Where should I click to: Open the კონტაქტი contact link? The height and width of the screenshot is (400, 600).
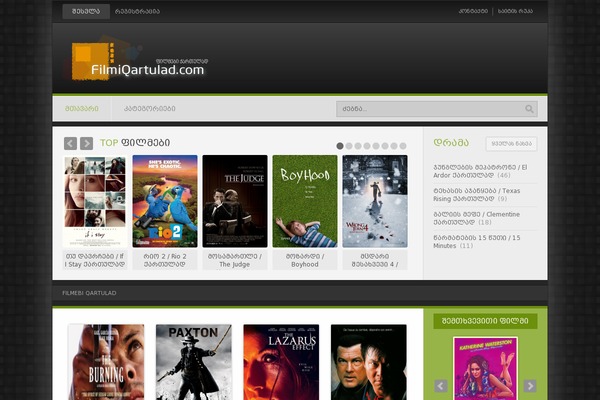473,11
